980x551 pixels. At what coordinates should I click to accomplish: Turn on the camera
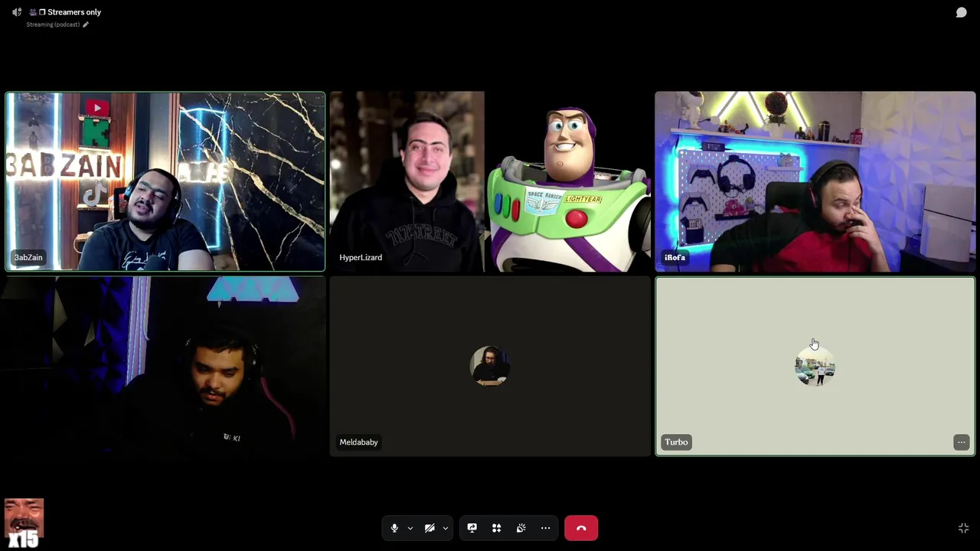[x=430, y=528]
